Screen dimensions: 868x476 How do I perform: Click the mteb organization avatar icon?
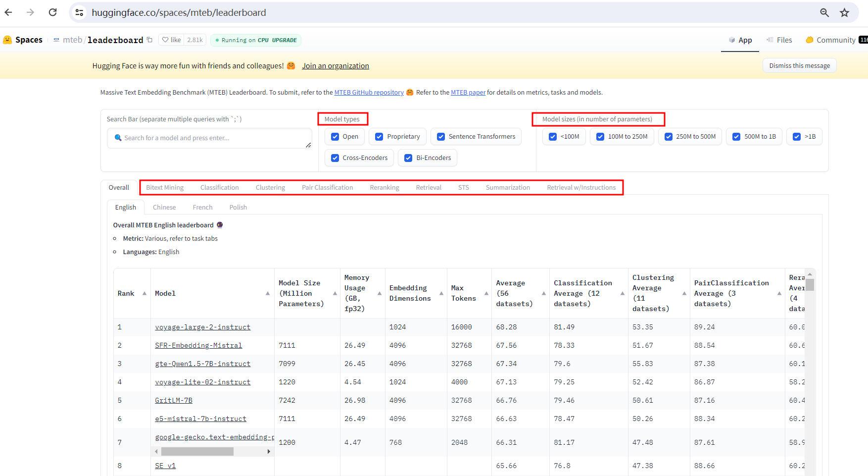[56, 40]
